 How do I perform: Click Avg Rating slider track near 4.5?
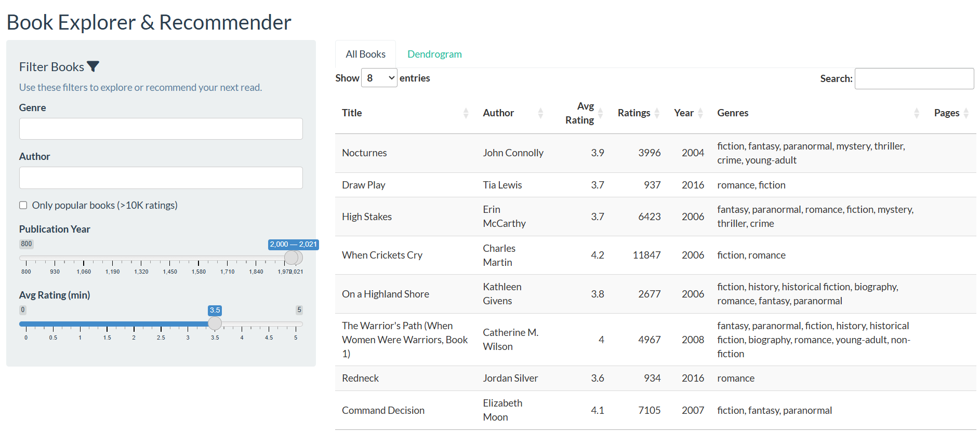(269, 324)
